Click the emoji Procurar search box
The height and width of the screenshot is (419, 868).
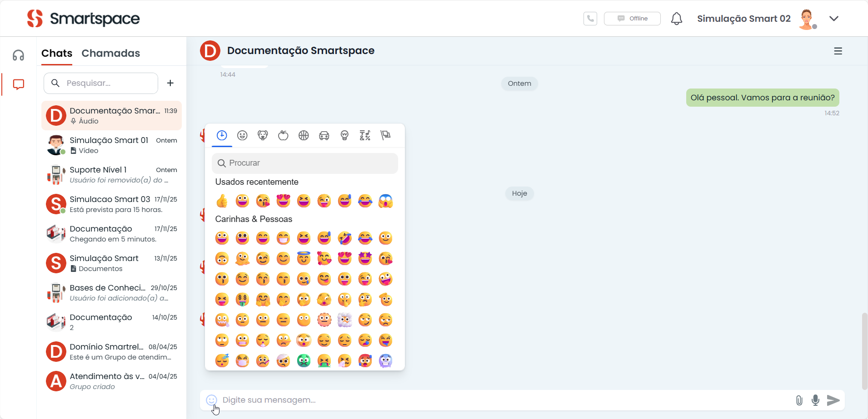[305, 163]
